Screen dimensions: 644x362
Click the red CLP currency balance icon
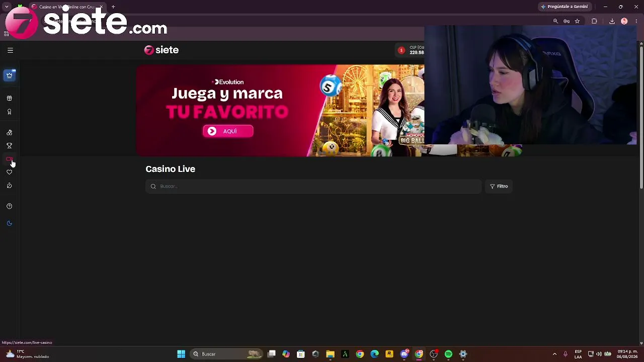click(401, 50)
